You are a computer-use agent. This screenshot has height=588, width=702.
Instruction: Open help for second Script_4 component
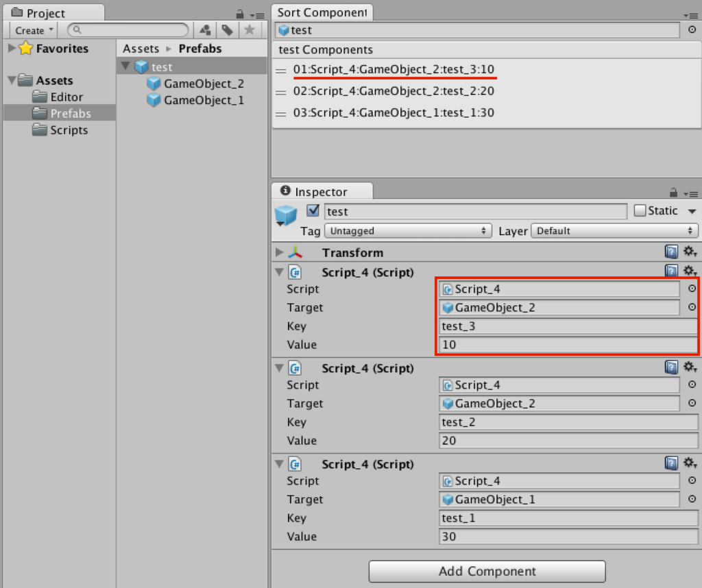[x=671, y=367]
